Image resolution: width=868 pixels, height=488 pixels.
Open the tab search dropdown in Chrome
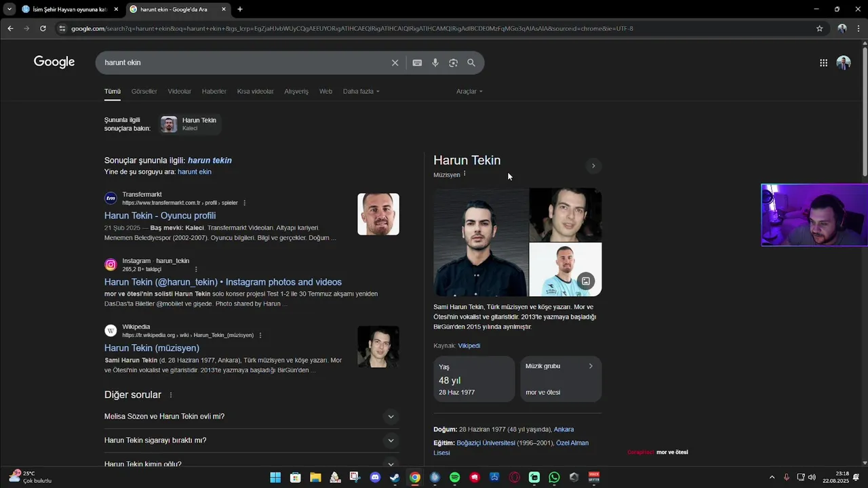pyautogui.click(x=9, y=9)
